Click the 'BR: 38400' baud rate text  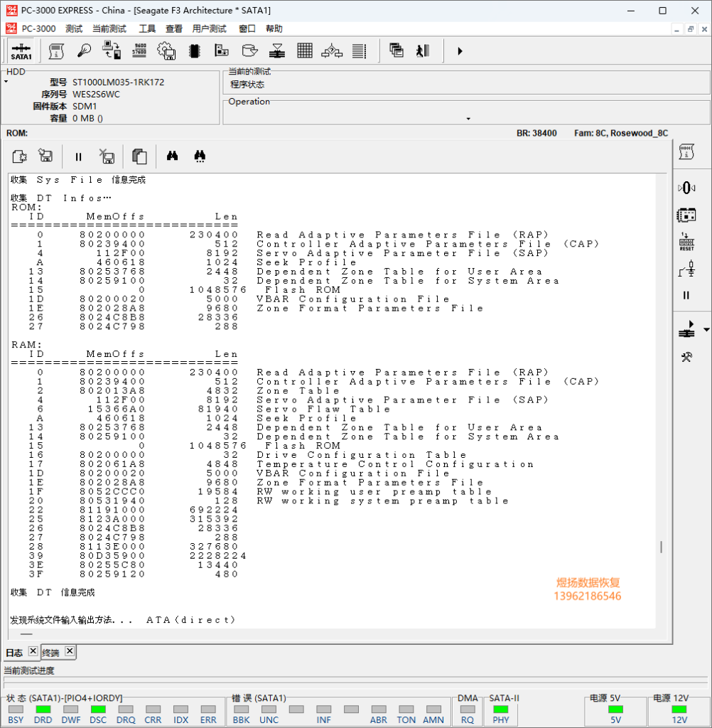point(536,133)
